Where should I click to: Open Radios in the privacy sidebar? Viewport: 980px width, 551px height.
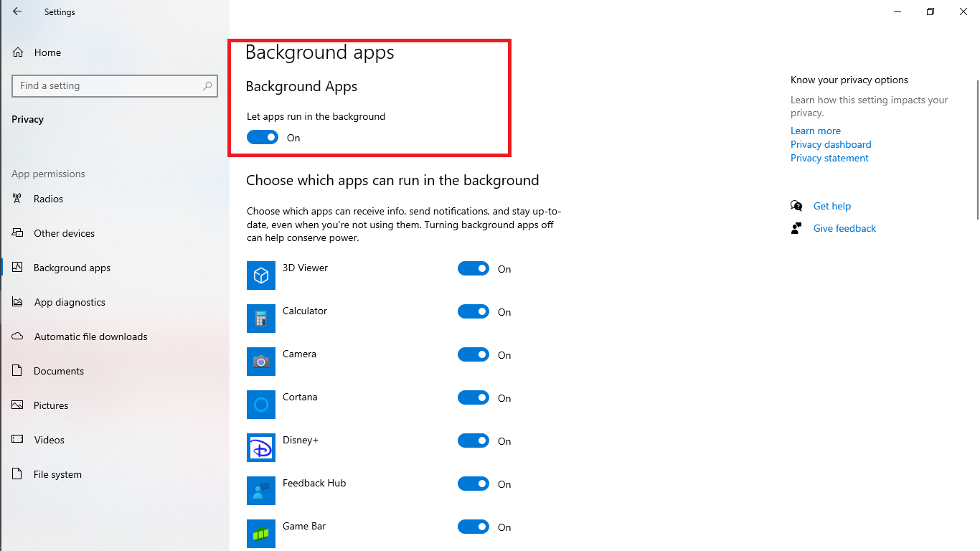coord(48,199)
